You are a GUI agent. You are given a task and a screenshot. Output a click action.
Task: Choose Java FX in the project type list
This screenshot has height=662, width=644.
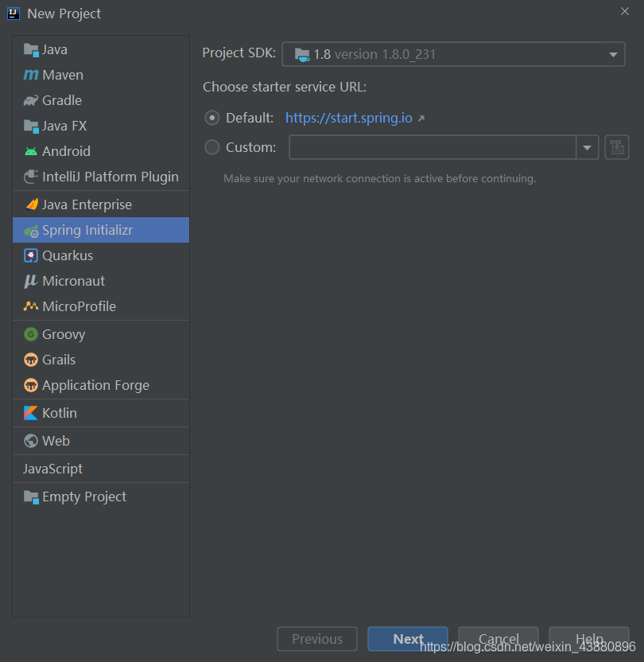click(101, 126)
